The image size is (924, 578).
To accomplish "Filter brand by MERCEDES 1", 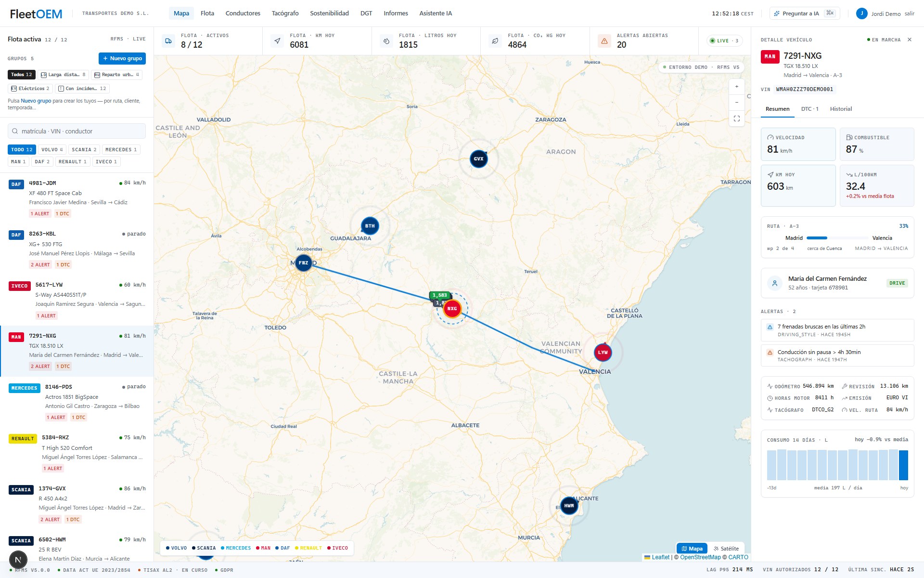I will pyautogui.click(x=121, y=150).
